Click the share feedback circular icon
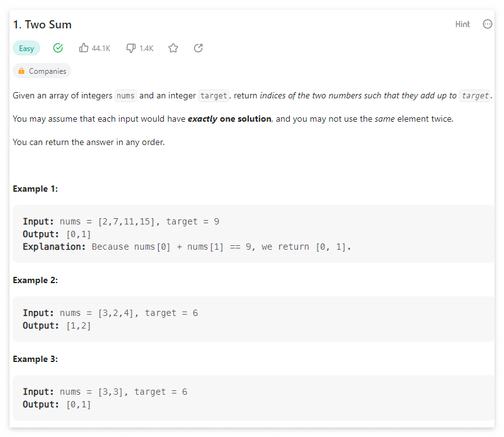504x437 pixels. (198, 47)
